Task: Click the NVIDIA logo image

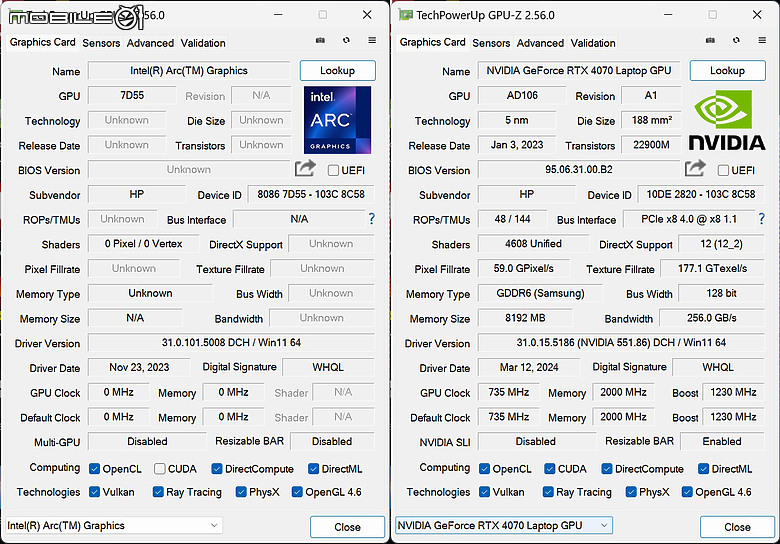Action: click(727, 120)
